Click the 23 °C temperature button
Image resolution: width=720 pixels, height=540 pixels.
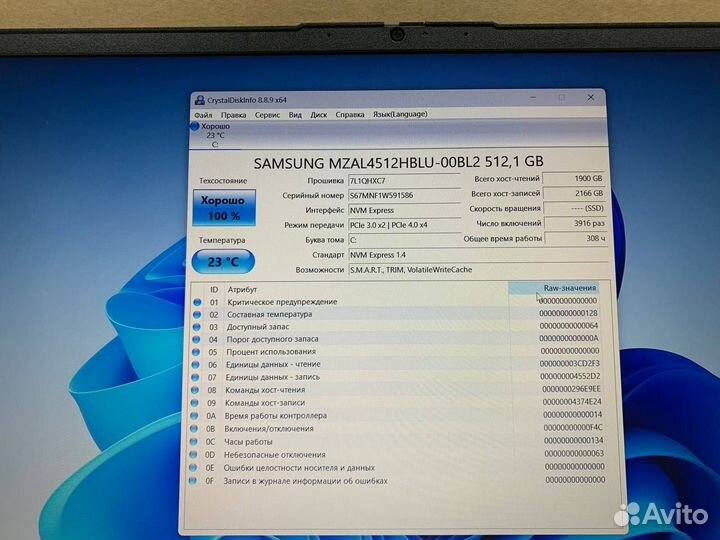tap(223, 262)
